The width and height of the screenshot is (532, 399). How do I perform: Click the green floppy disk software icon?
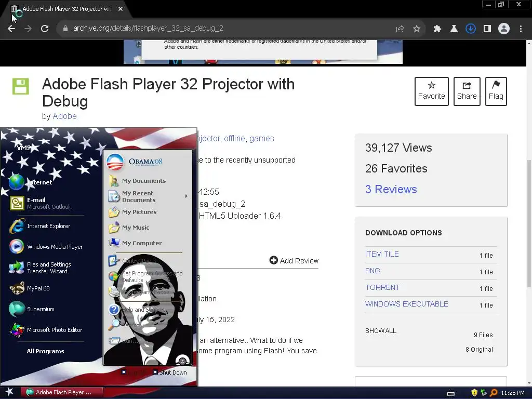(21, 86)
